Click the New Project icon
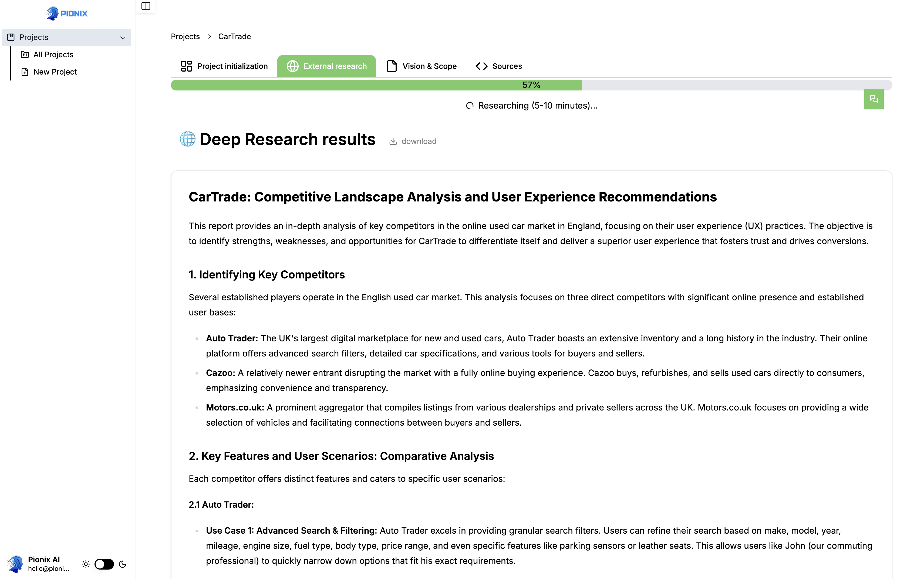924x579 pixels. coord(25,72)
